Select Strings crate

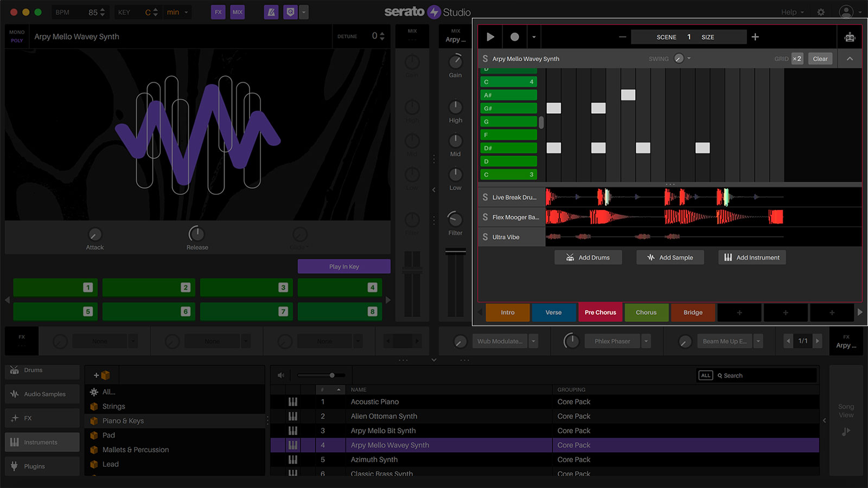pos(175,406)
